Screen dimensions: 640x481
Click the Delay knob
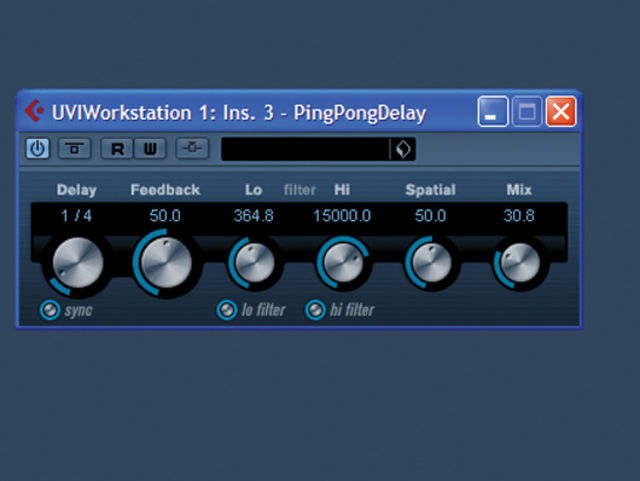click(78, 263)
